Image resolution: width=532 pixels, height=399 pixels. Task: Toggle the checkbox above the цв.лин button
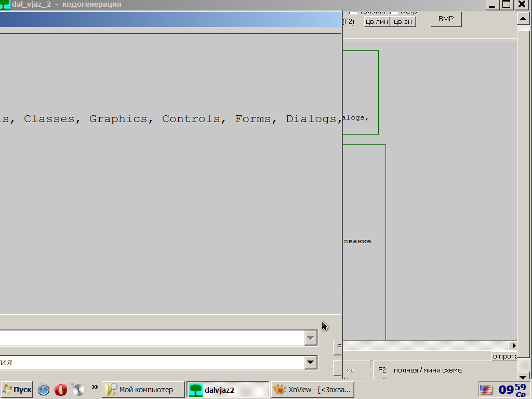coord(353,11)
